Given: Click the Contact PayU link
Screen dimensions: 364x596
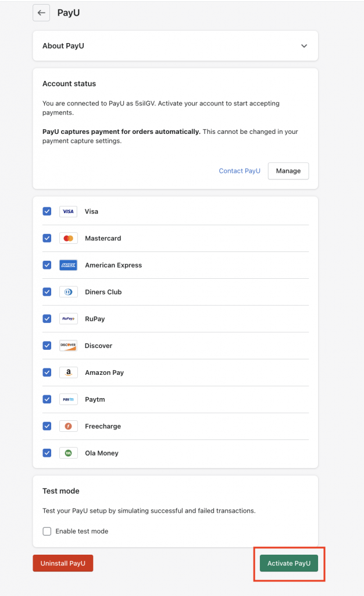Looking at the screenshot, I should 240,171.
